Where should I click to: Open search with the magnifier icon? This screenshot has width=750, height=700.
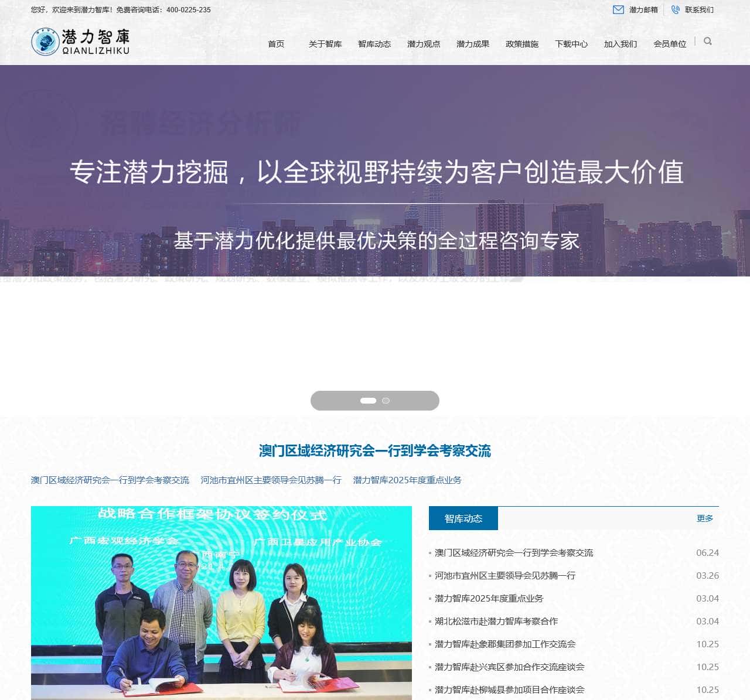pyautogui.click(x=708, y=41)
